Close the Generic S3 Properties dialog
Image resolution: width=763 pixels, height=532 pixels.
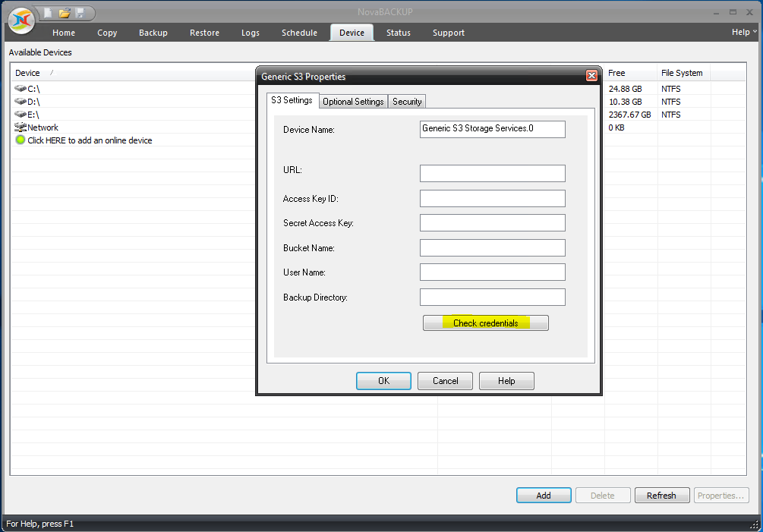tap(591, 75)
